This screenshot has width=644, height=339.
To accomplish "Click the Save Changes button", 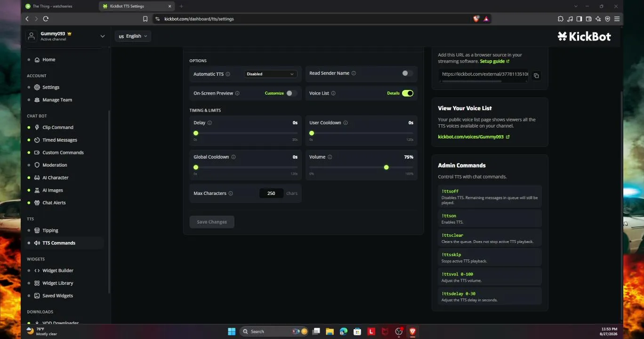I will coord(212,222).
